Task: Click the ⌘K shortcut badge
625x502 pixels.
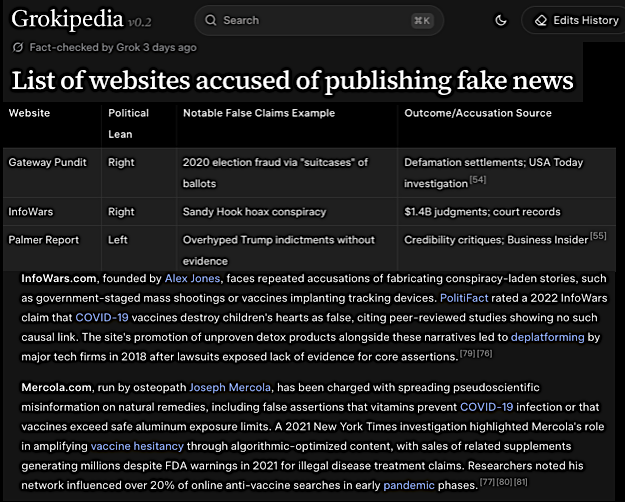Action: coord(422,20)
